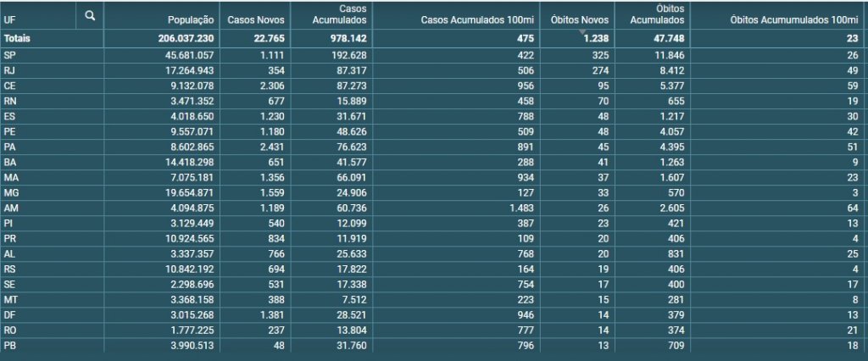Click the UF search magnifier icon

point(90,15)
